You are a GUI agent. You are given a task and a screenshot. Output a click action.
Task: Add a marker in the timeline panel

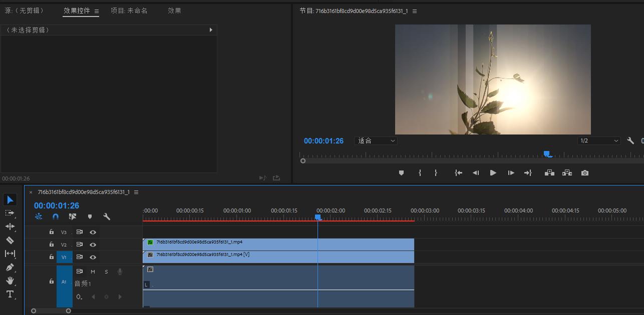point(90,216)
